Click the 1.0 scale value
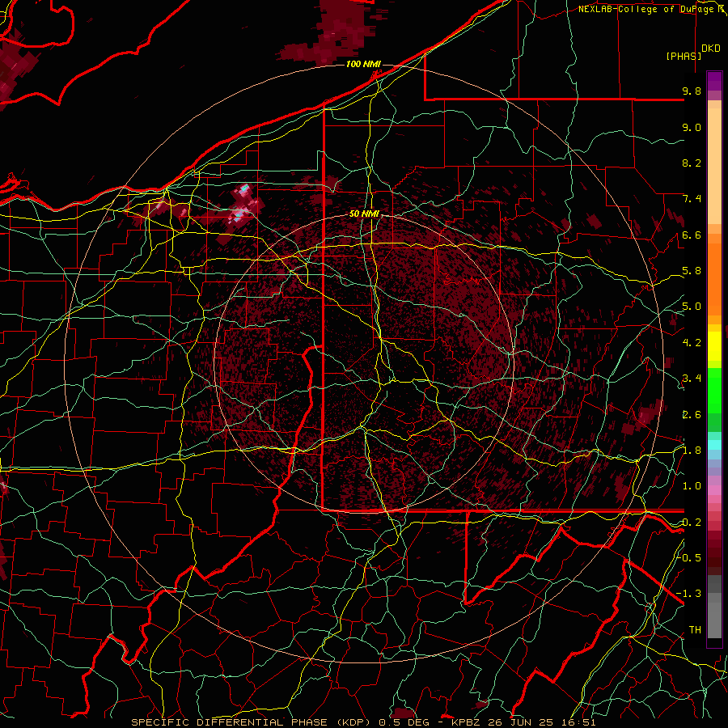Viewport: 728px width, 728px height. (x=692, y=486)
